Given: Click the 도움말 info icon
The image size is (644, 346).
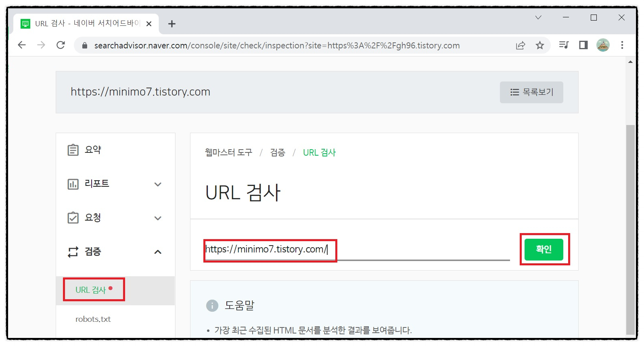Looking at the screenshot, I should (212, 306).
